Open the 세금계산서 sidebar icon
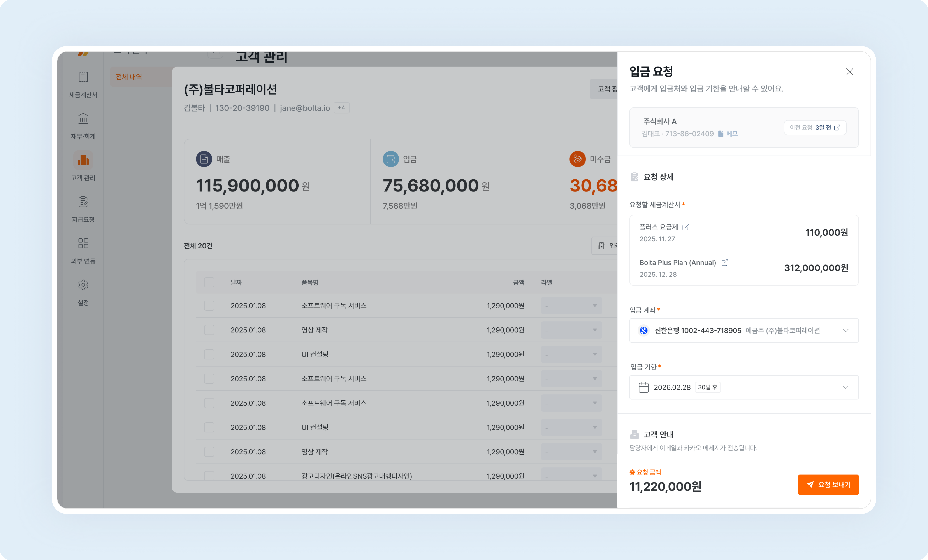This screenshot has height=560, width=928. click(x=83, y=77)
